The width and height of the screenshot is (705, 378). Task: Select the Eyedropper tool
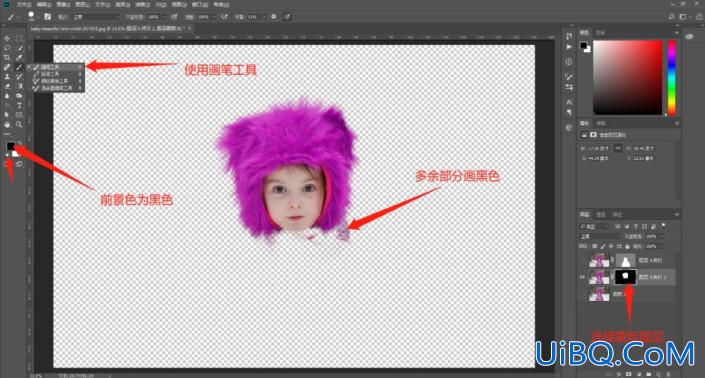(x=19, y=58)
